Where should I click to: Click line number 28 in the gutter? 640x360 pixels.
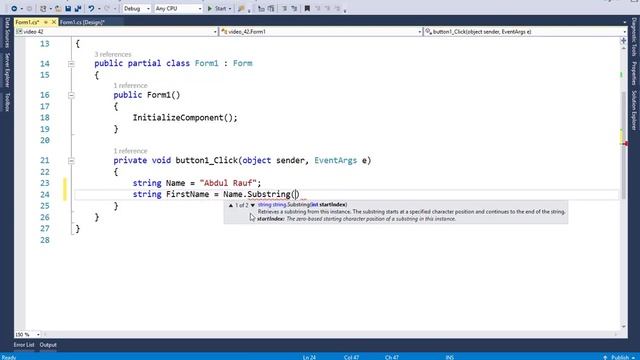coord(45,240)
